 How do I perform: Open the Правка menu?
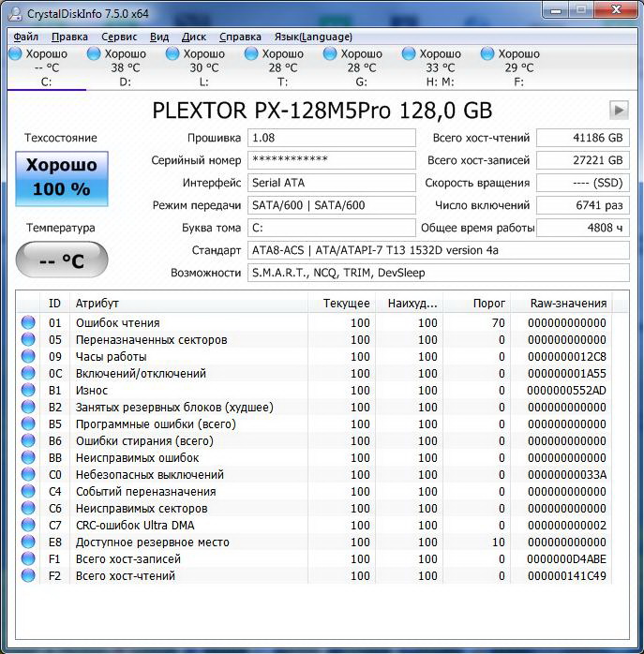69,37
